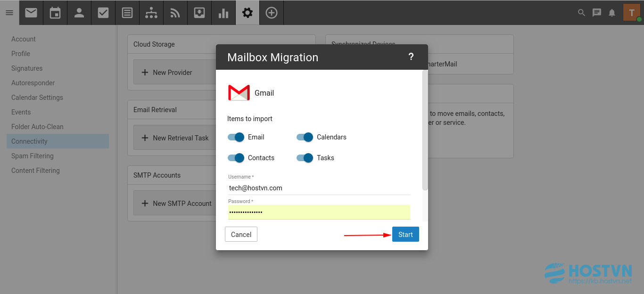The image size is (644, 294).
Task: Select Autoresponder in settings sidebar
Action: 33,83
